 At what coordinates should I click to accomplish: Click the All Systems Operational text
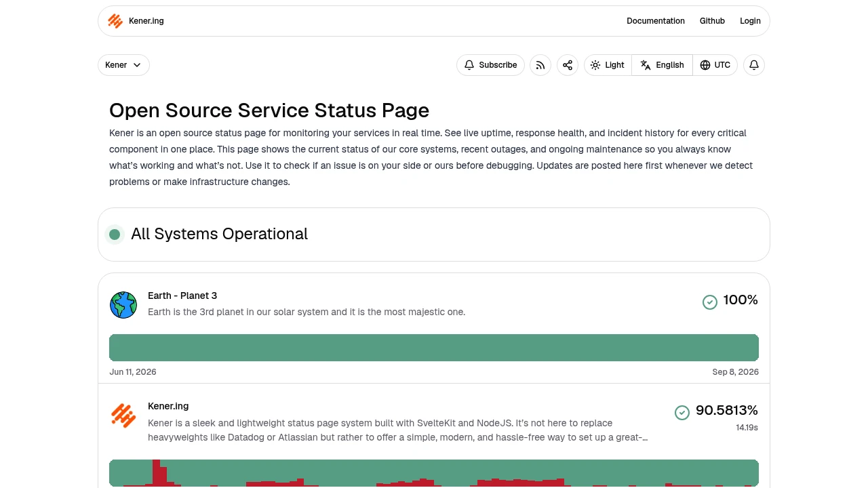pyautogui.click(x=219, y=234)
